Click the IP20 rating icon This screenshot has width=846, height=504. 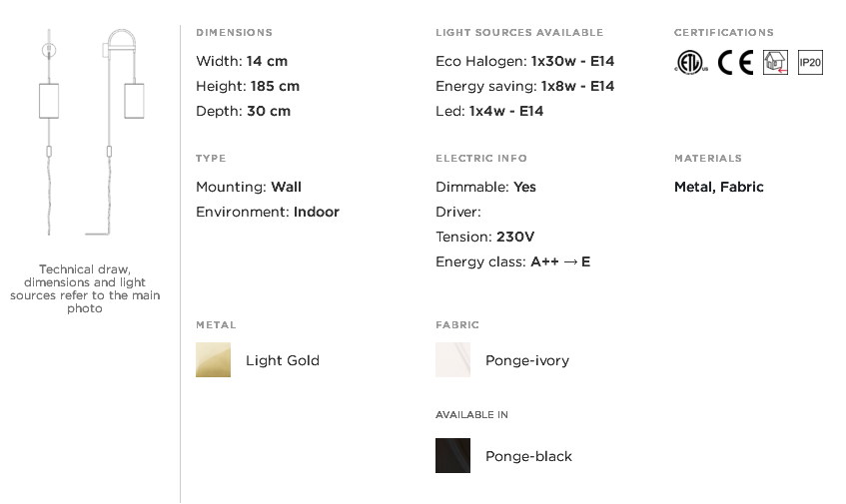[x=810, y=62]
